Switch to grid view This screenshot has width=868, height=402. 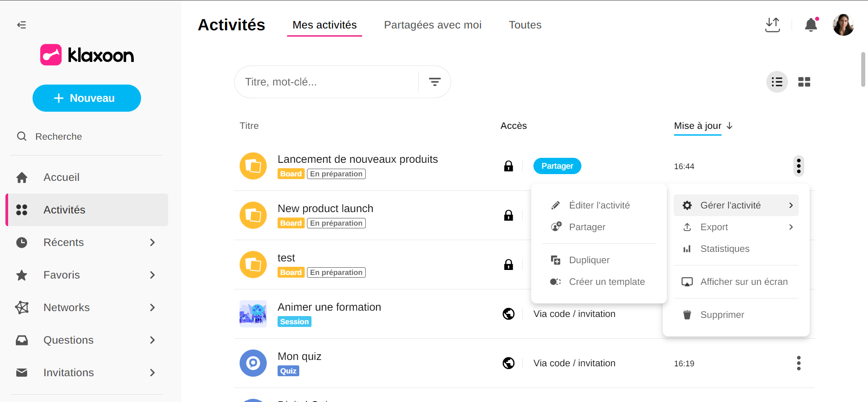point(804,82)
